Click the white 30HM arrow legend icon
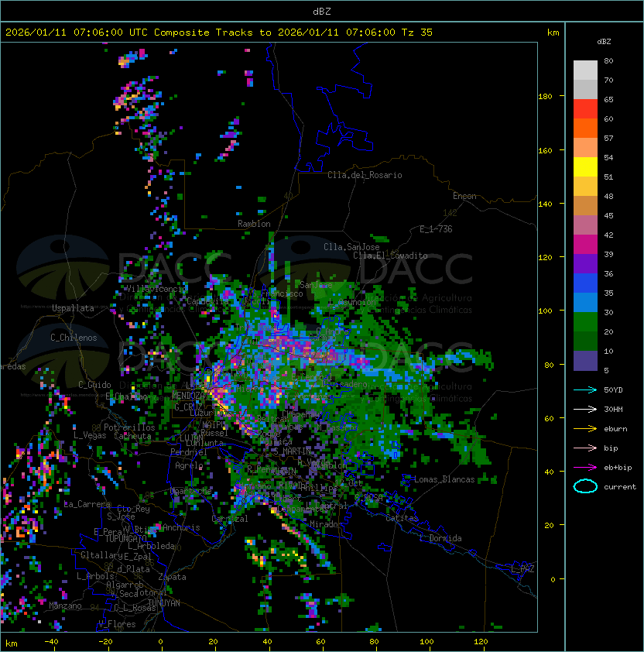This screenshot has width=644, height=652. (585, 409)
